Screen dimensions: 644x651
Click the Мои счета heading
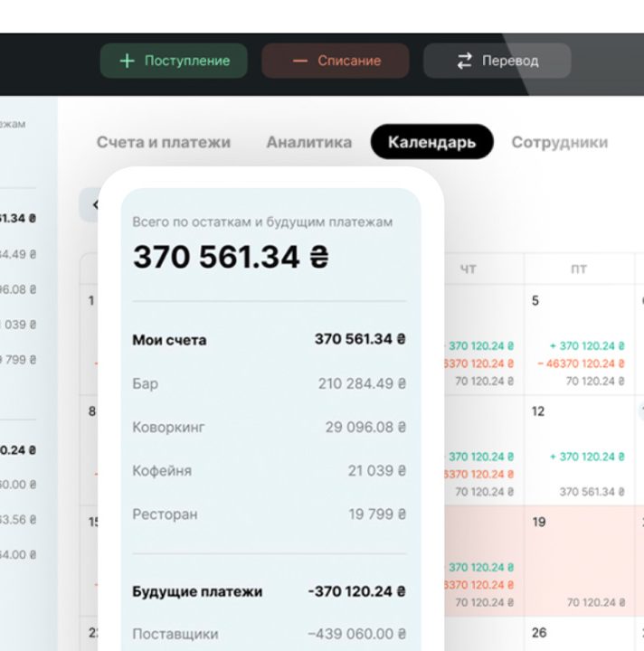click(x=169, y=340)
